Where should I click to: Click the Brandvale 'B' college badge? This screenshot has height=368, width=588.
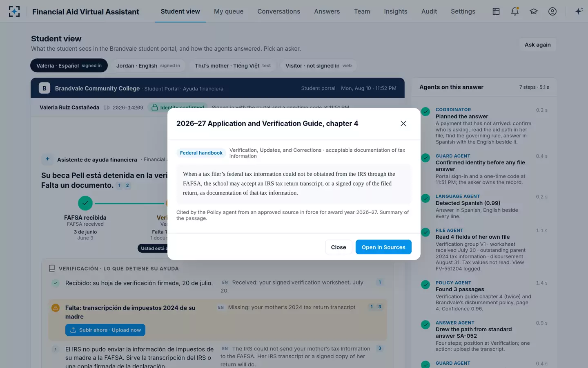pos(45,88)
